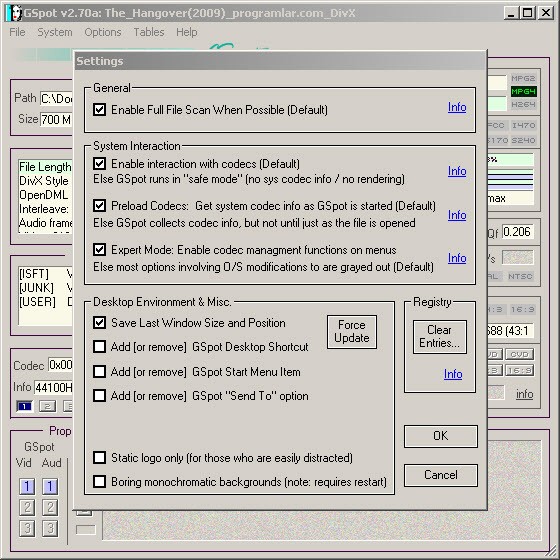
Task: Click the Path field in main window
Action: coord(56,99)
